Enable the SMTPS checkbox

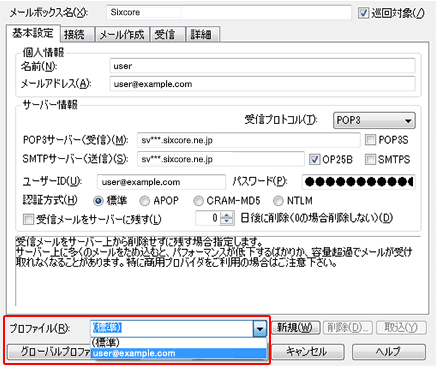click(370, 159)
